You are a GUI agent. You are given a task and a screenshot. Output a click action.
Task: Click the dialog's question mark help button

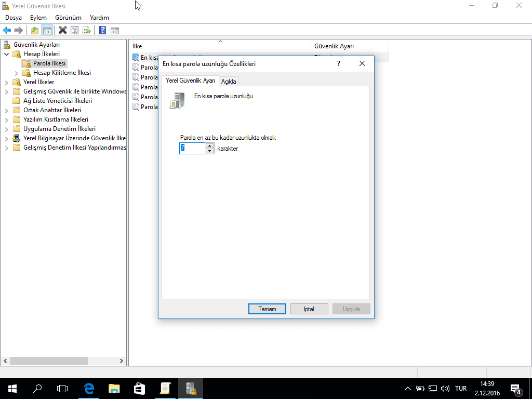339,64
